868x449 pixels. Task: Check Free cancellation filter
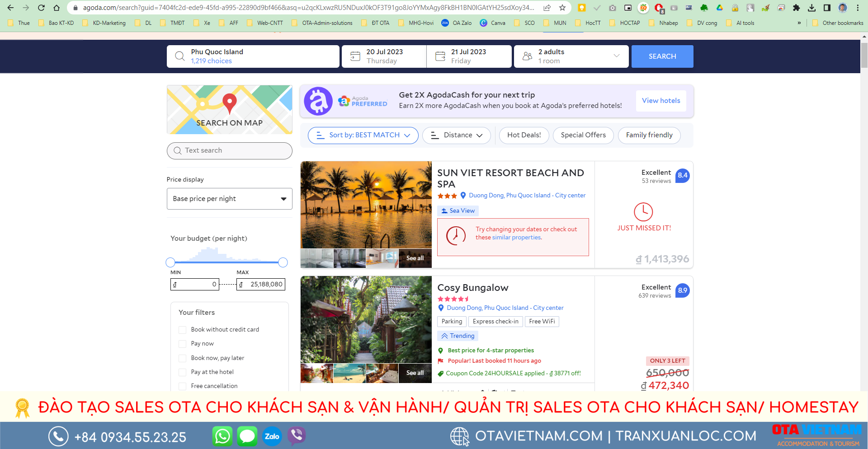pyautogui.click(x=183, y=386)
